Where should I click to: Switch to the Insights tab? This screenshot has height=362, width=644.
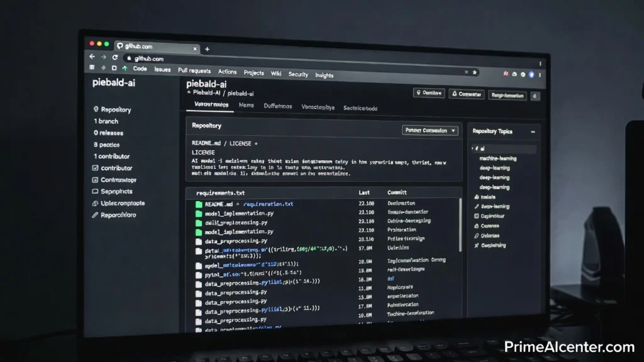point(324,75)
